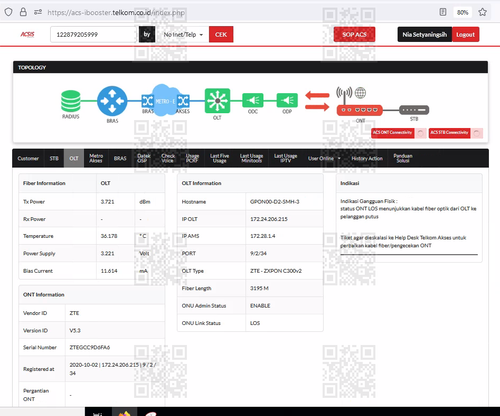Open the Last Five Usage tab

219,158
